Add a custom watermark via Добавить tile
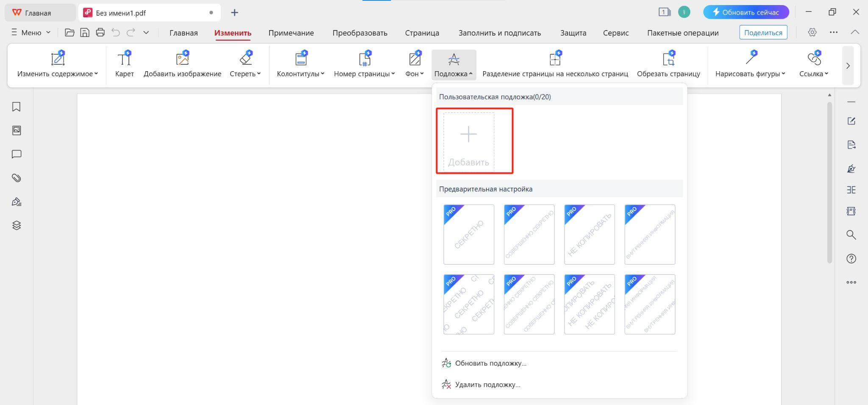The width and height of the screenshot is (868, 405). pos(469,141)
